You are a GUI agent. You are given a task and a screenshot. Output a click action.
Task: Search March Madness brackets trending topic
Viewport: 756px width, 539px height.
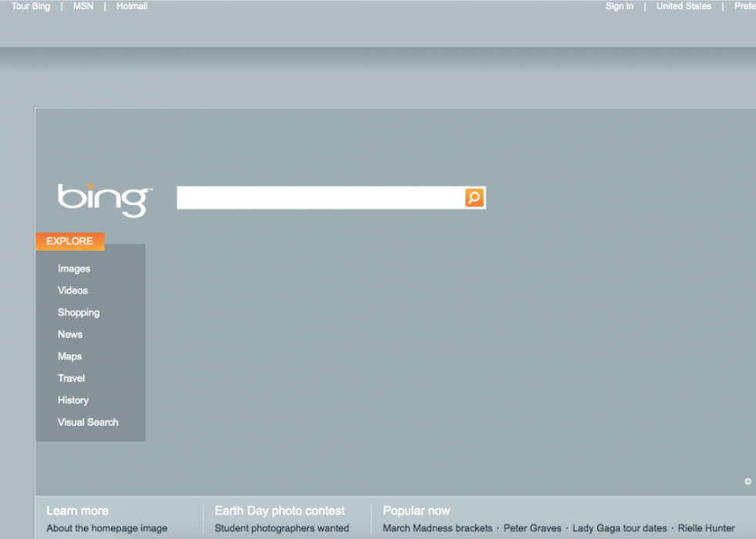click(437, 528)
